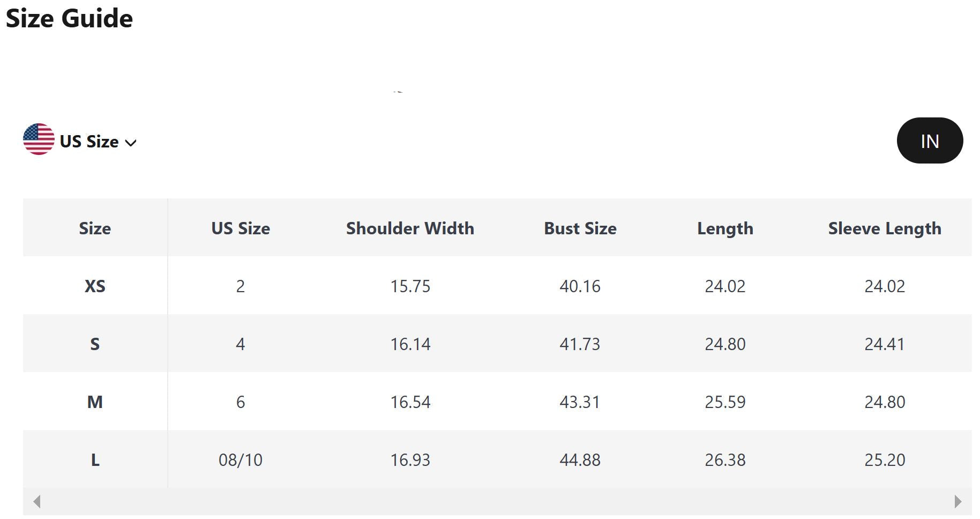This screenshot has width=980, height=519.
Task: Select the Size column header
Action: (x=95, y=228)
